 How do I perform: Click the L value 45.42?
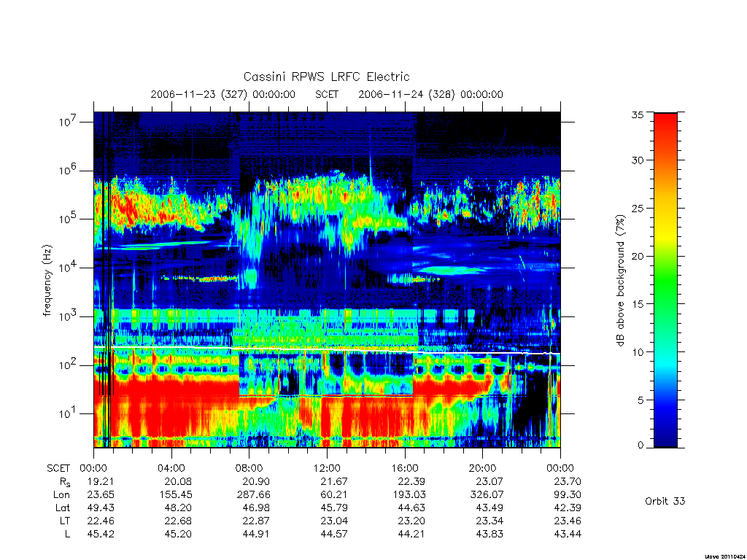coord(101,534)
